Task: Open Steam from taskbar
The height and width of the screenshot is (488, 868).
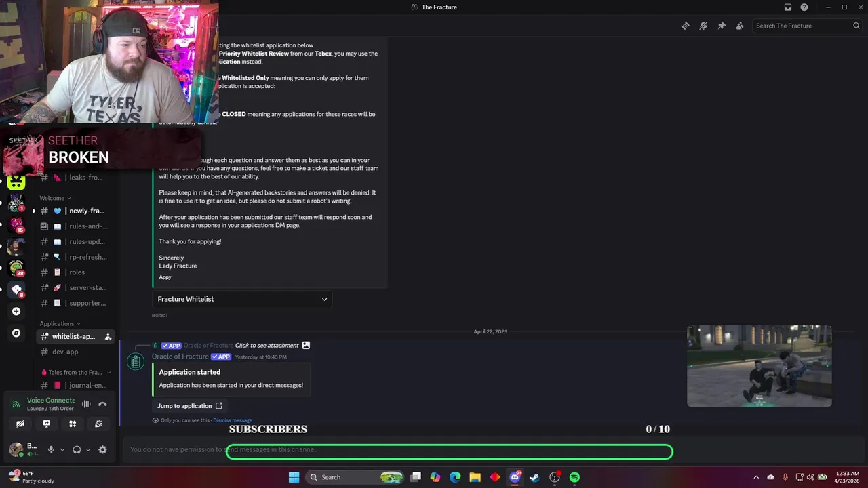Action: (x=534, y=477)
